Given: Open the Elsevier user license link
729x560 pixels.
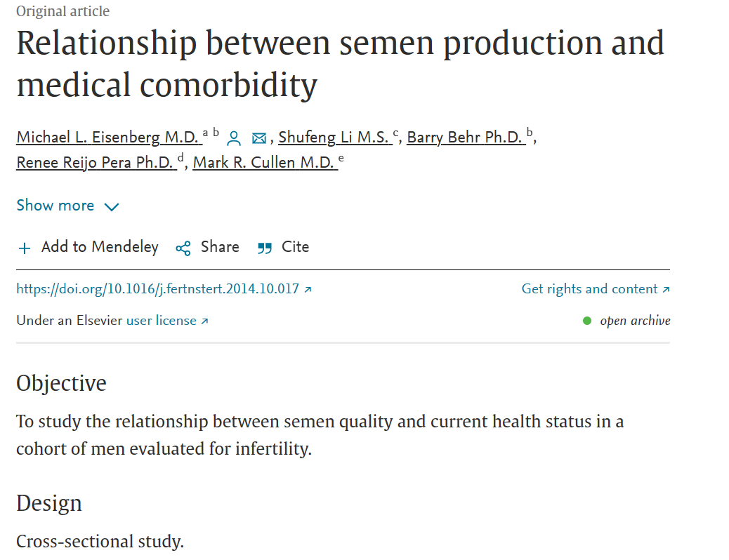Looking at the screenshot, I should (x=162, y=321).
